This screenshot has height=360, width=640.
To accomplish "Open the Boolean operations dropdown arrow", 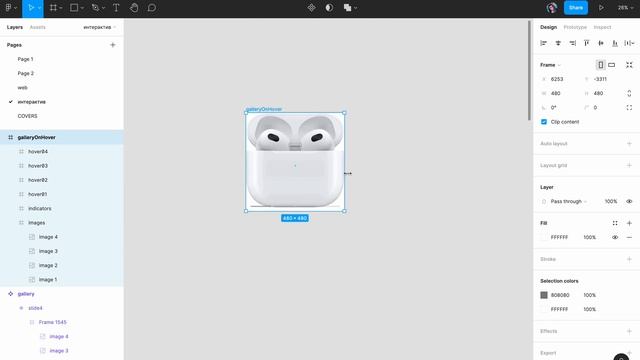I will (356, 8).
